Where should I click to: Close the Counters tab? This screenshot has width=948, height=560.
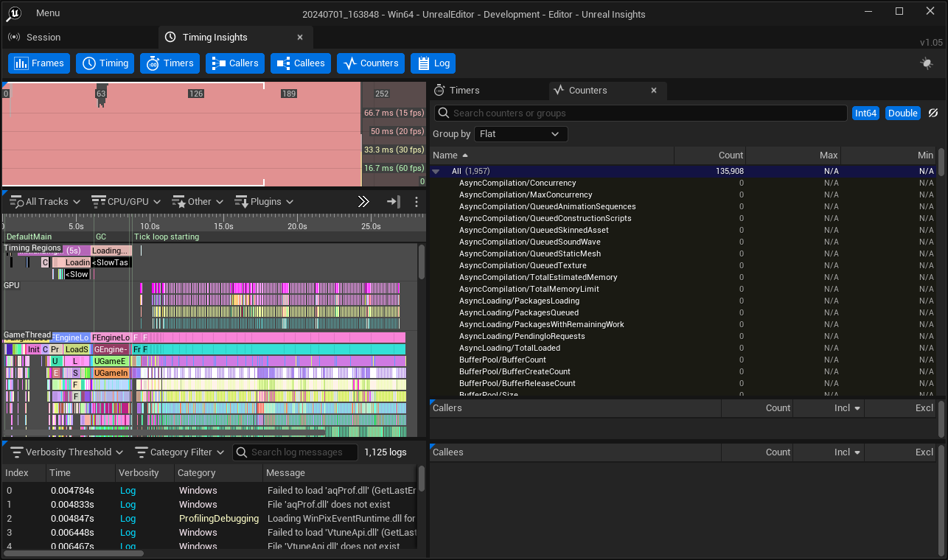(653, 90)
